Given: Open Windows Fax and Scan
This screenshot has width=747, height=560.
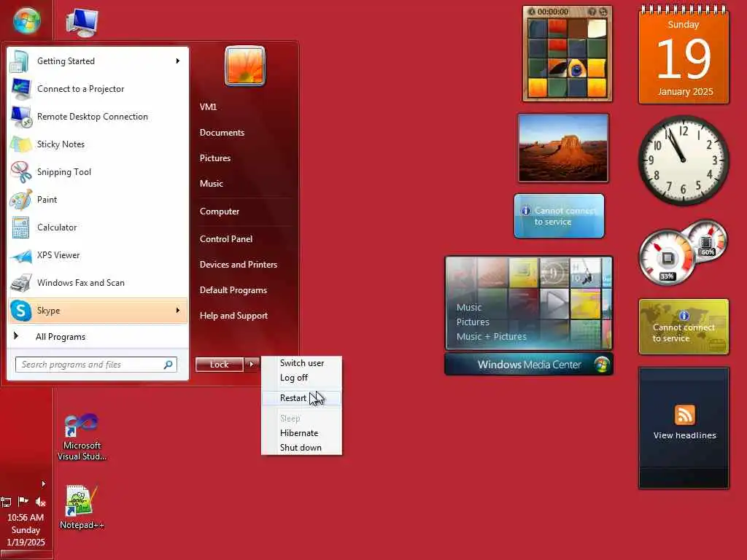Looking at the screenshot, I should click(98, 282).
